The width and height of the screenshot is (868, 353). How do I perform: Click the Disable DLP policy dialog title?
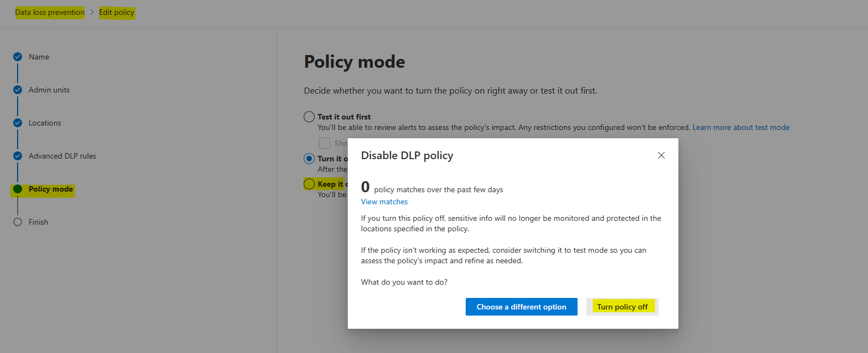[407, 155]
